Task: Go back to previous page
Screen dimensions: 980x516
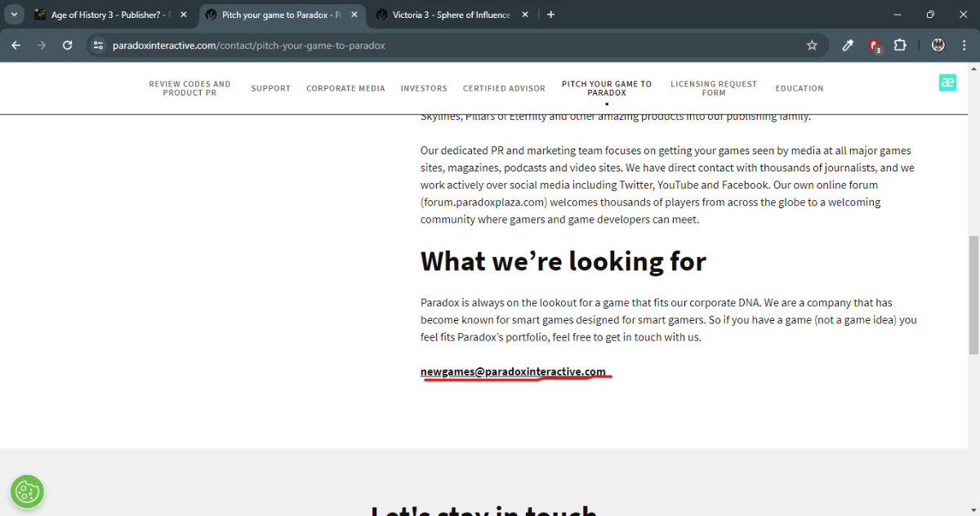Action: [x=16, y=46]
